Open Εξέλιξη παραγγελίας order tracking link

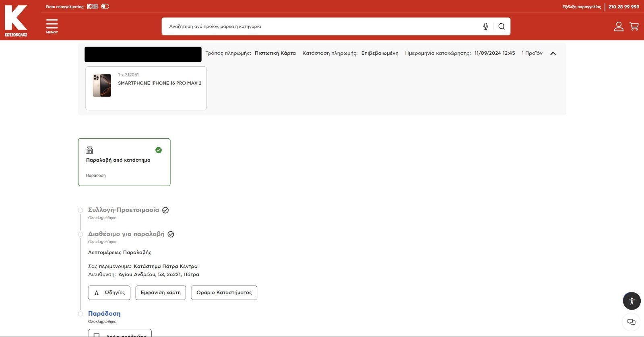582,7
